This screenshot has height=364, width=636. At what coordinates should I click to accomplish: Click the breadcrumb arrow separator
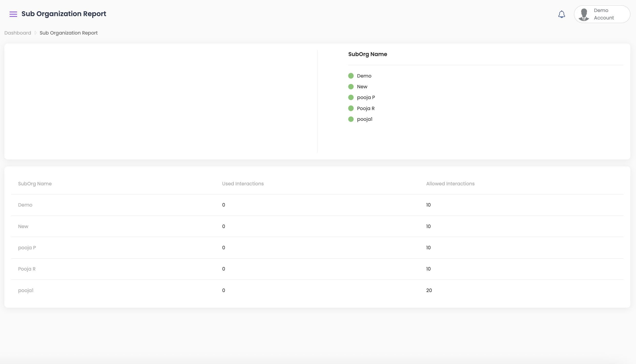click(x=36, y=33)
